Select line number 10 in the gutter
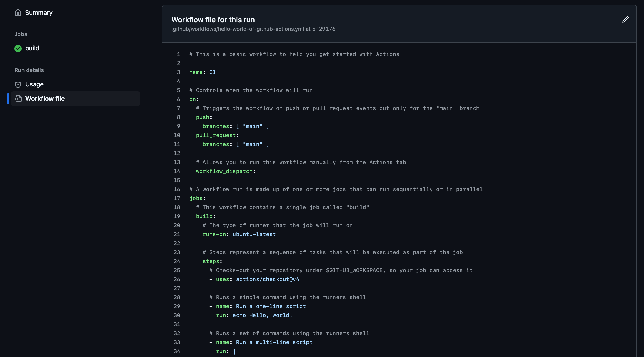 pos(177,135)
